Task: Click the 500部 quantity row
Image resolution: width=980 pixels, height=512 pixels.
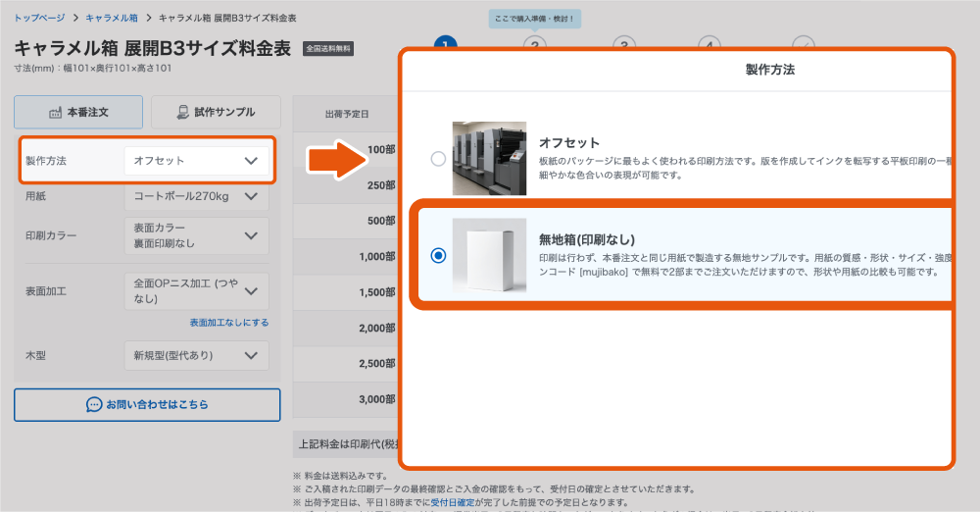Action: coord(346,221)
